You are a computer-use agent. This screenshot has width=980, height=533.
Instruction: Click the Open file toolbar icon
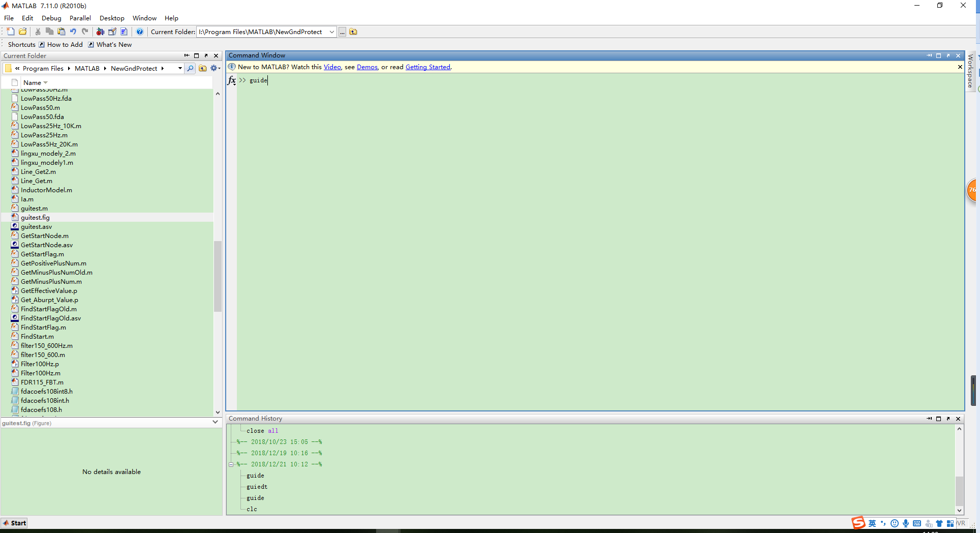tap(23, 32)
